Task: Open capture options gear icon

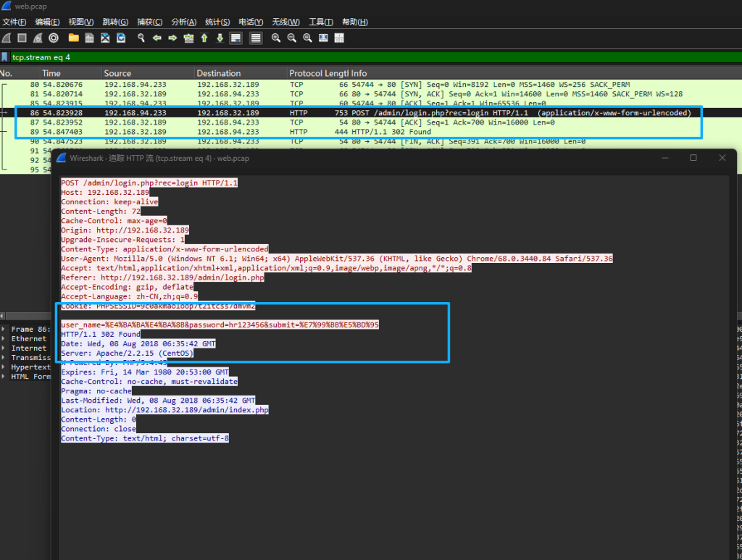Action: pyautogui.click(x=54, y=38)
